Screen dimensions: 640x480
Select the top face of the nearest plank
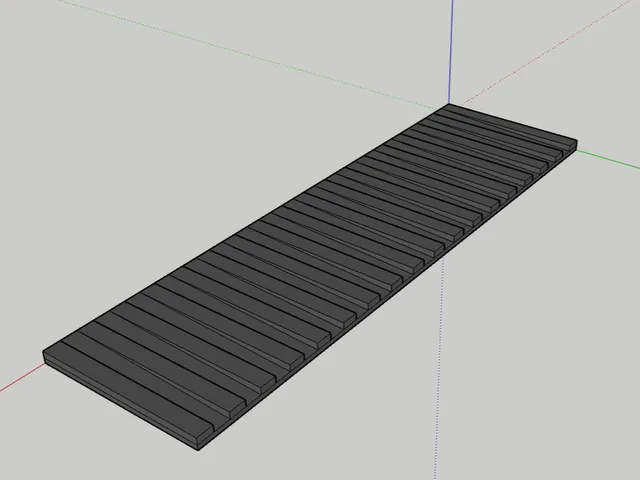[129, 386]
